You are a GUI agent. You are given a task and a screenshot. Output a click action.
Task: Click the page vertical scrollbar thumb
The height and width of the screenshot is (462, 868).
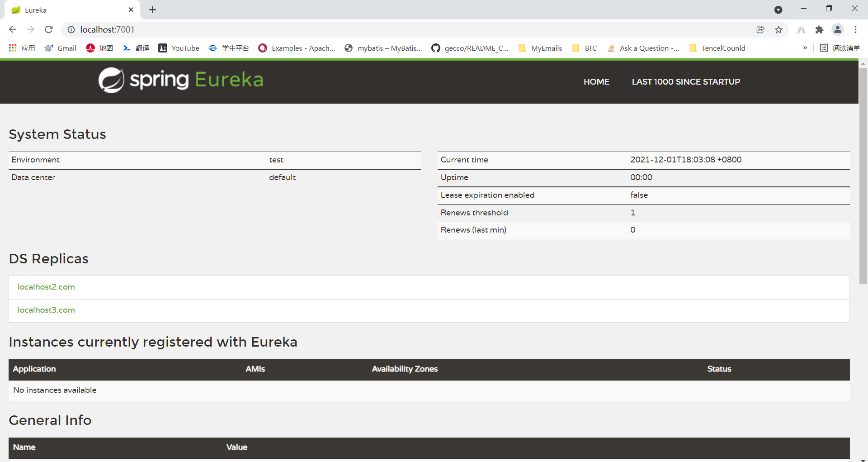point(863,176)
